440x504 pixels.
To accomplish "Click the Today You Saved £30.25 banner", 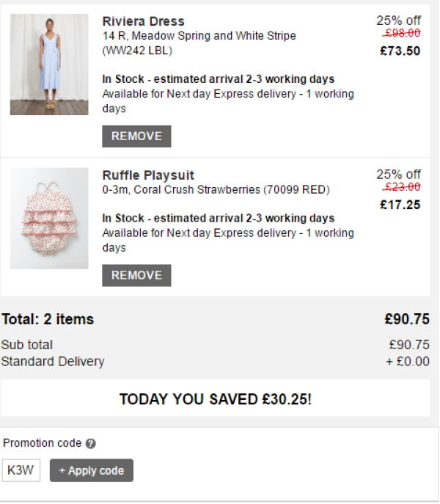I will (215, 398).
